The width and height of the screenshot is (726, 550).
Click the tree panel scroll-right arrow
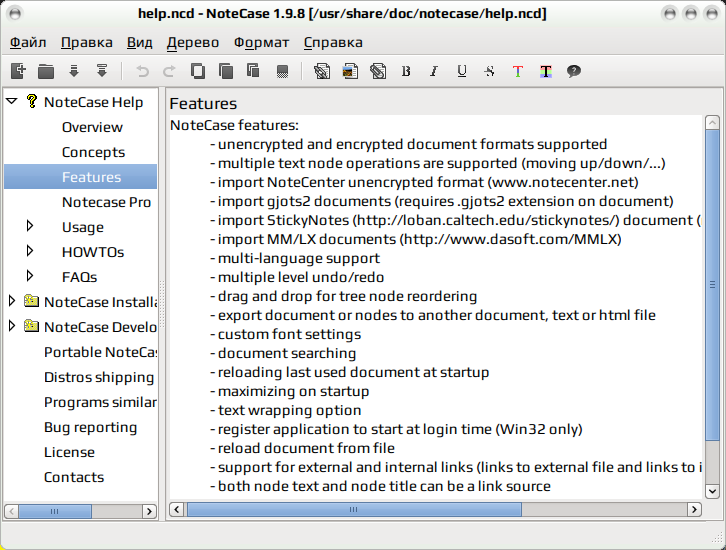tap(149, 511)
